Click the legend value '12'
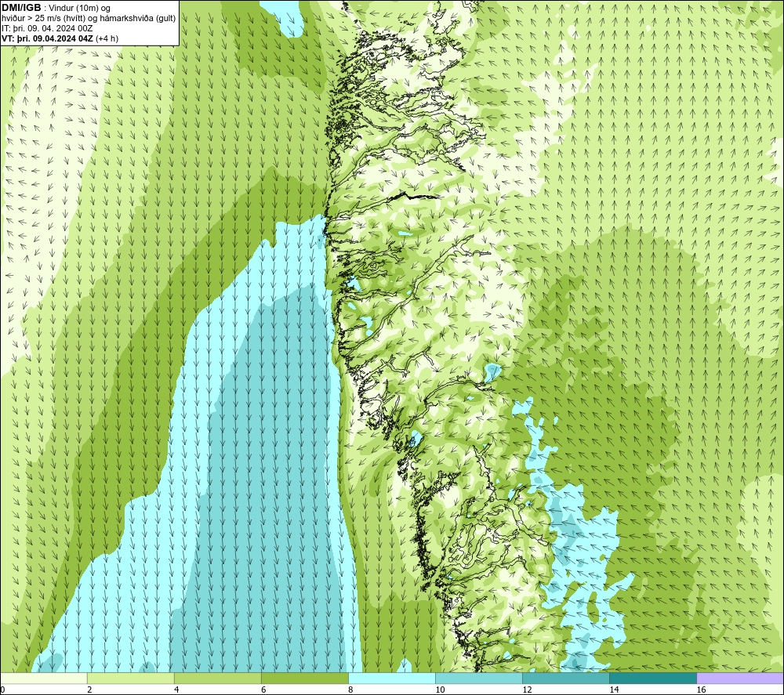 pos(527,690)
